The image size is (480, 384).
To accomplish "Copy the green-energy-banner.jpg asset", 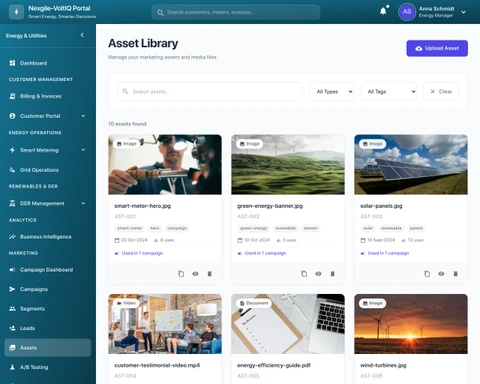I will pos(304,274).
